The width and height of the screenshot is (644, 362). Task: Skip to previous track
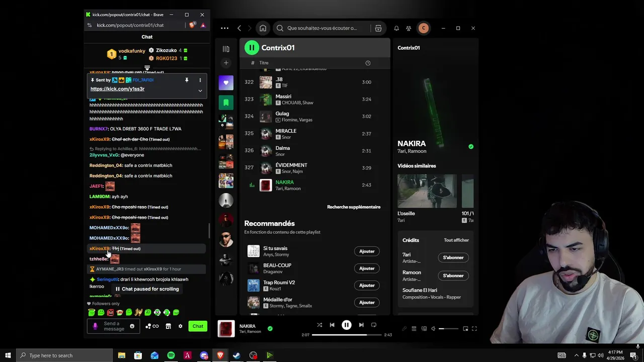pyautogui.click(x=332, y=325)
